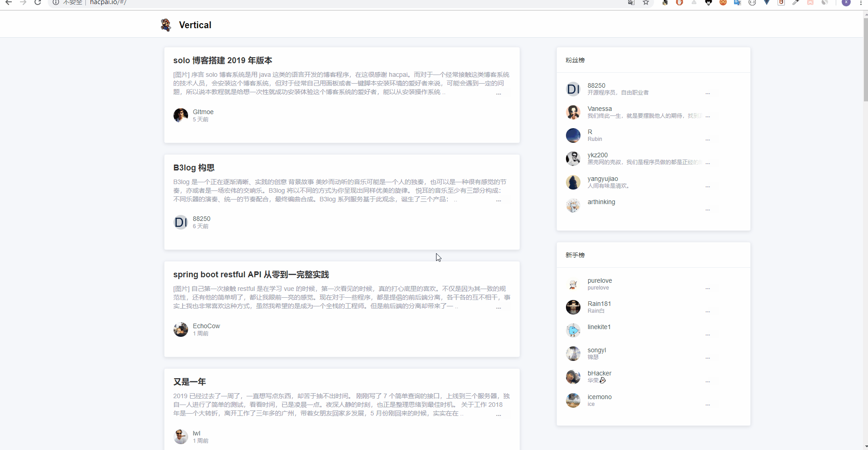Open bHacker's name in the 新手榜 list

tap(600, 373)
